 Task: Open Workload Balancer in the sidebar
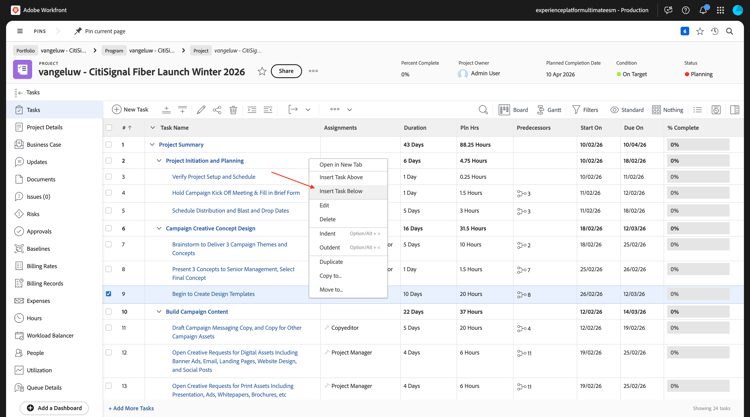click(50, 336)
